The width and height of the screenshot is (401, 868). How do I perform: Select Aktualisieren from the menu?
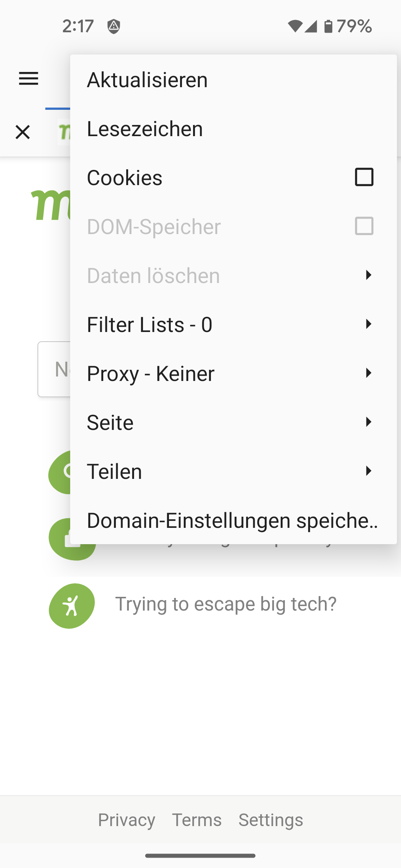tap(147, 80)
